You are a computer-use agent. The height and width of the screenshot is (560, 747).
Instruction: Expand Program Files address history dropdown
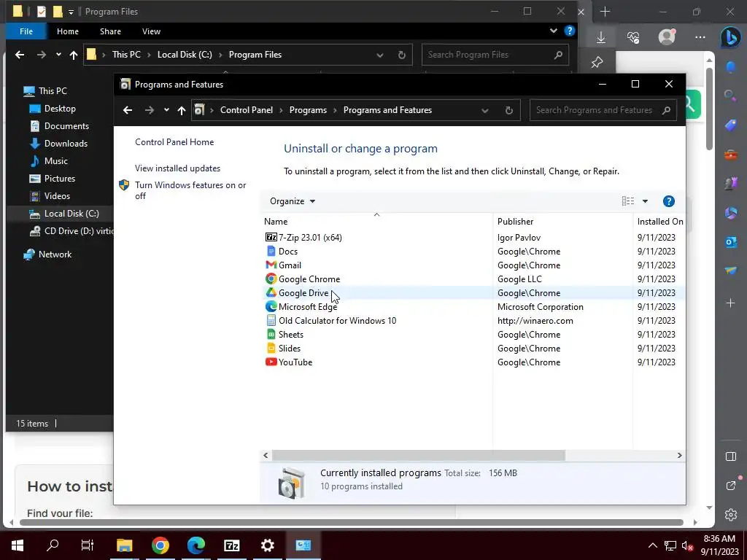(379, 55)
